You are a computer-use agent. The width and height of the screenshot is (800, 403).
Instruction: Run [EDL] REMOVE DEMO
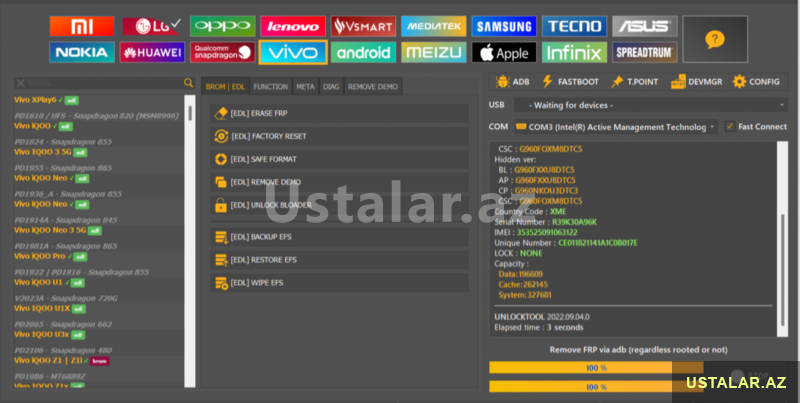(x=339, y=182)
